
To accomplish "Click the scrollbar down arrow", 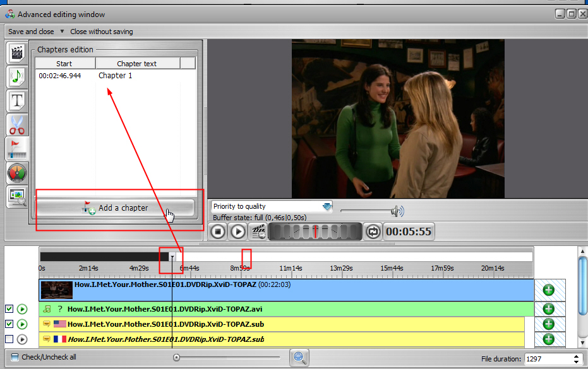I will click(582, 343).
